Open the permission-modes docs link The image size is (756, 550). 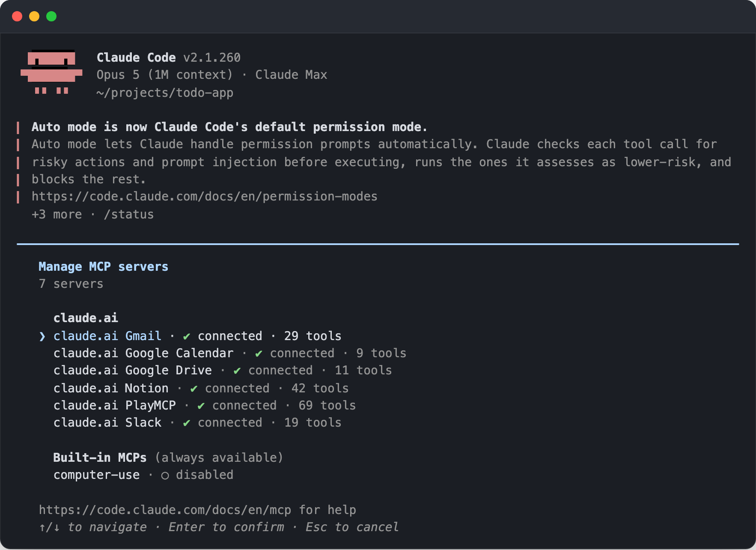[205, 197]
